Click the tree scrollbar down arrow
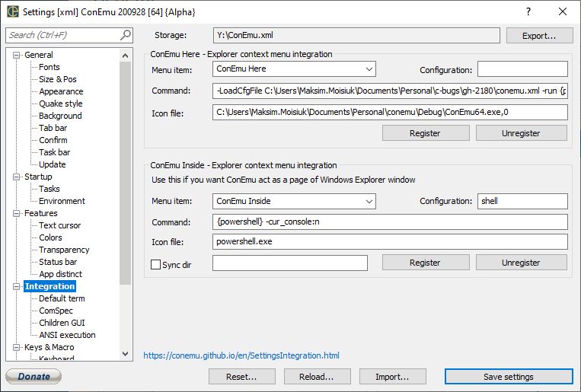This screenshot has height=392, width=581. 125,354
